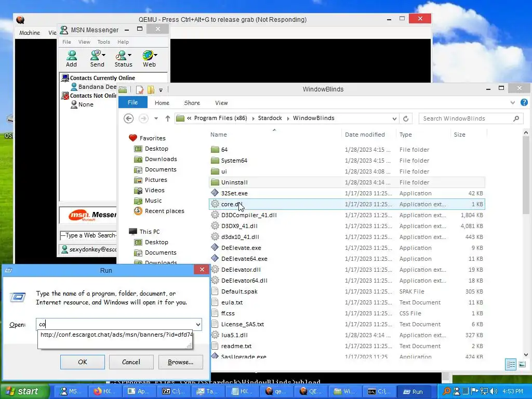This screenshot has height=399, width=532.
Task: Click Browse... in the Run dialog
Action: (x=180, y=362)
